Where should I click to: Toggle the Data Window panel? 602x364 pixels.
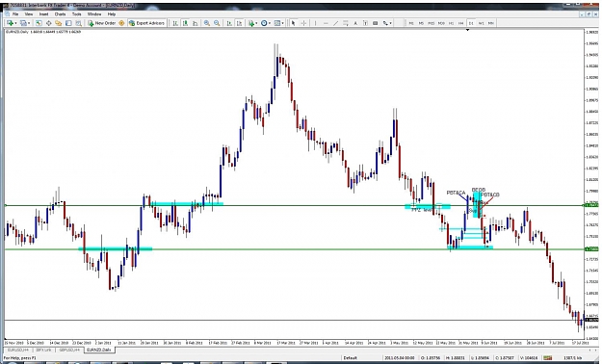(x=49, y=23)
